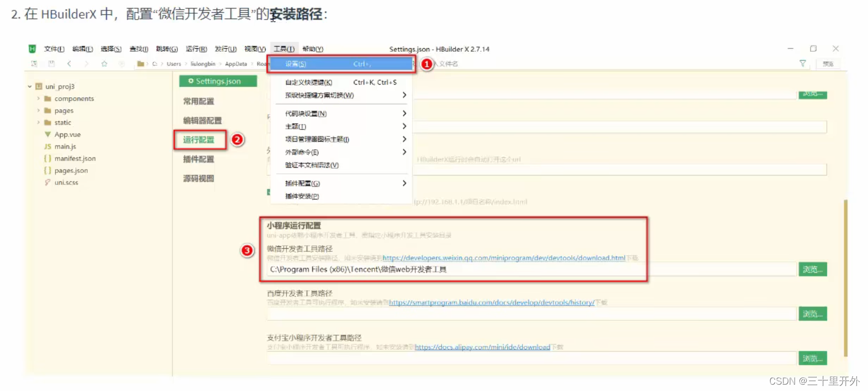
Task: Open 插件配置 submenu arrow in Tools menu
Action: [x=404, y=183]
